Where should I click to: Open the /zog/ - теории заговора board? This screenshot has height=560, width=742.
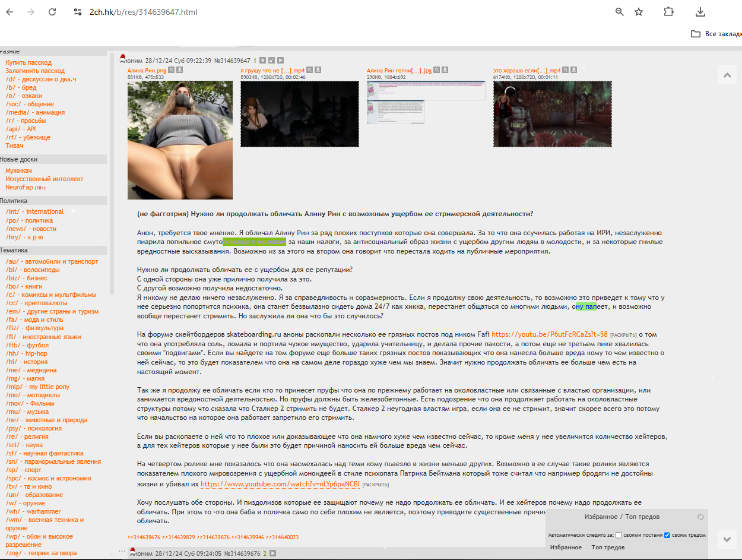[x=41, y=553]
